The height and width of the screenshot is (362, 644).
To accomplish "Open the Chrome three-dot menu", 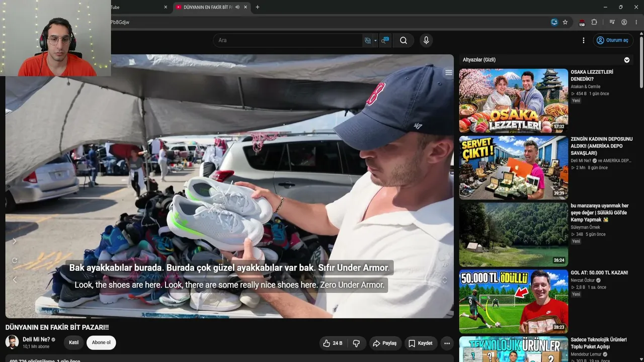I will pyautogui.click(x=636, y=22).
